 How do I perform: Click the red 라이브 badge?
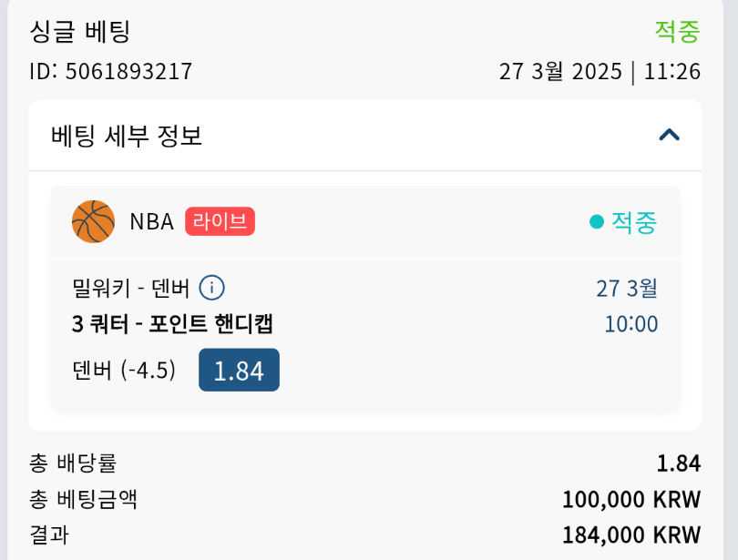pyautogui.click(x=220, y=221)
